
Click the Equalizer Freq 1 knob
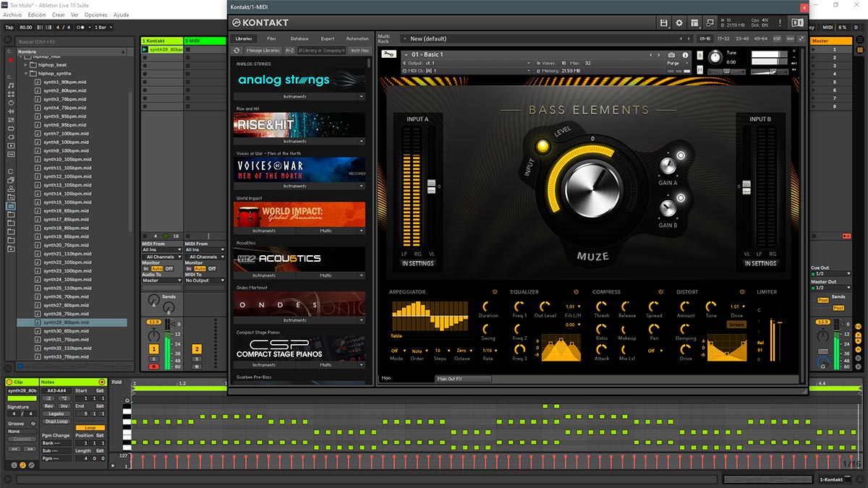click(x=520, y=307)
